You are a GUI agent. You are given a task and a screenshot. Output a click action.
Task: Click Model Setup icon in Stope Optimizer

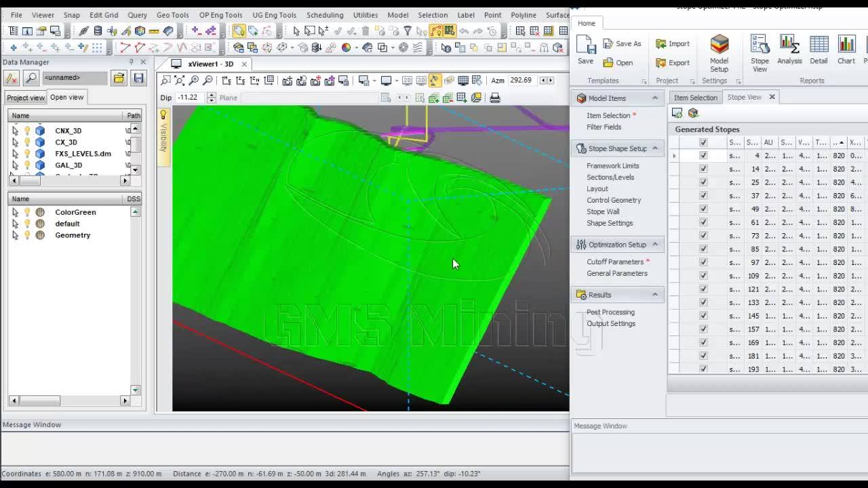pos(719,45)
